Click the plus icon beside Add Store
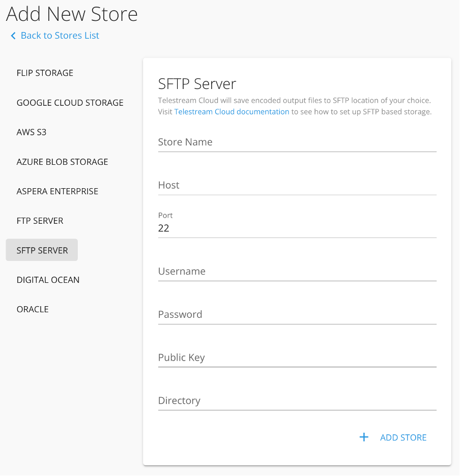The width and height of the screenshot is (460, 476). click(364, 437)
